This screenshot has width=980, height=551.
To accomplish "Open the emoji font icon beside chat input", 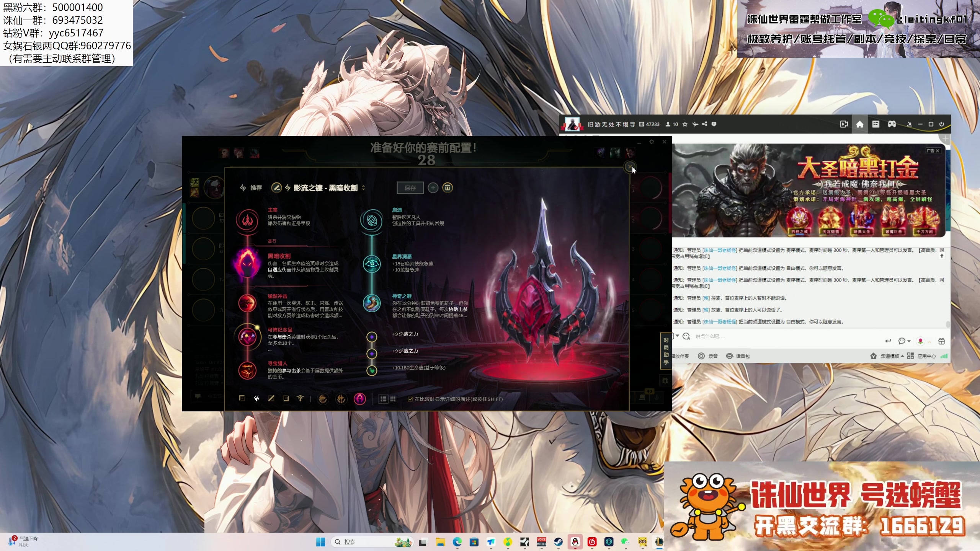I will click(x=686, y=336).
